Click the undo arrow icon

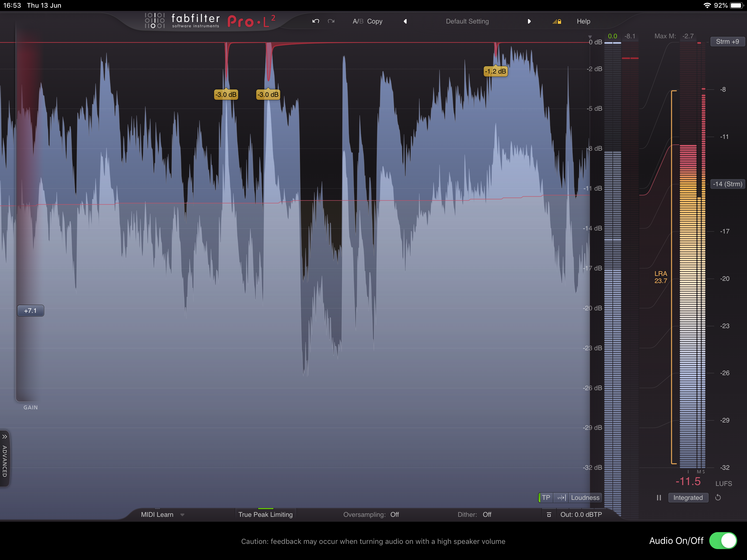coord(316,21)
